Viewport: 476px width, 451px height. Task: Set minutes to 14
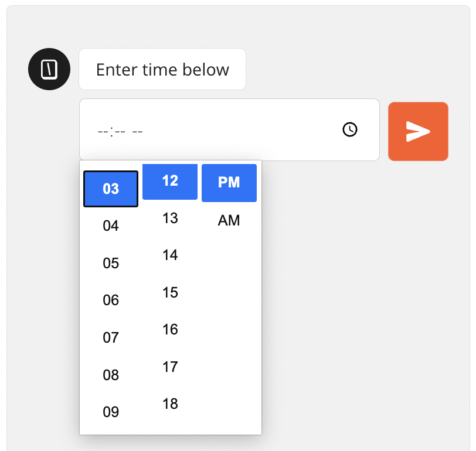click(x=170, y=255)
